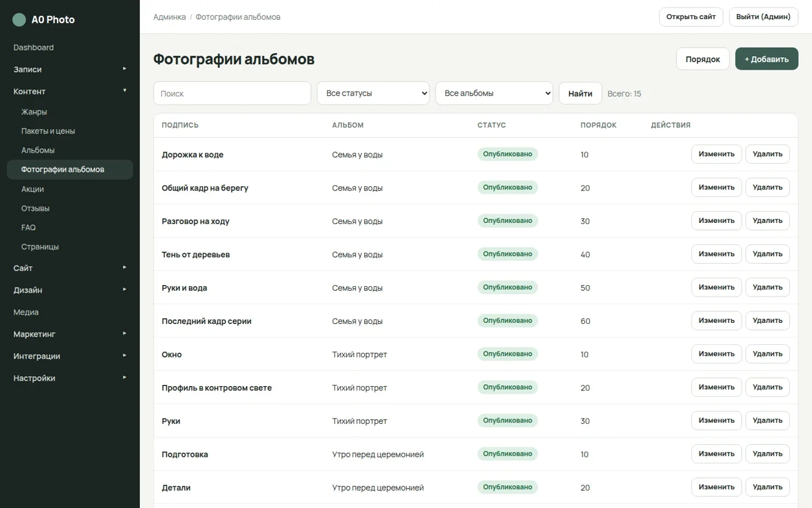Open the Все статусы dropdown
The width and height of the screenshot is (812, 508).
(x=373, y=93)
